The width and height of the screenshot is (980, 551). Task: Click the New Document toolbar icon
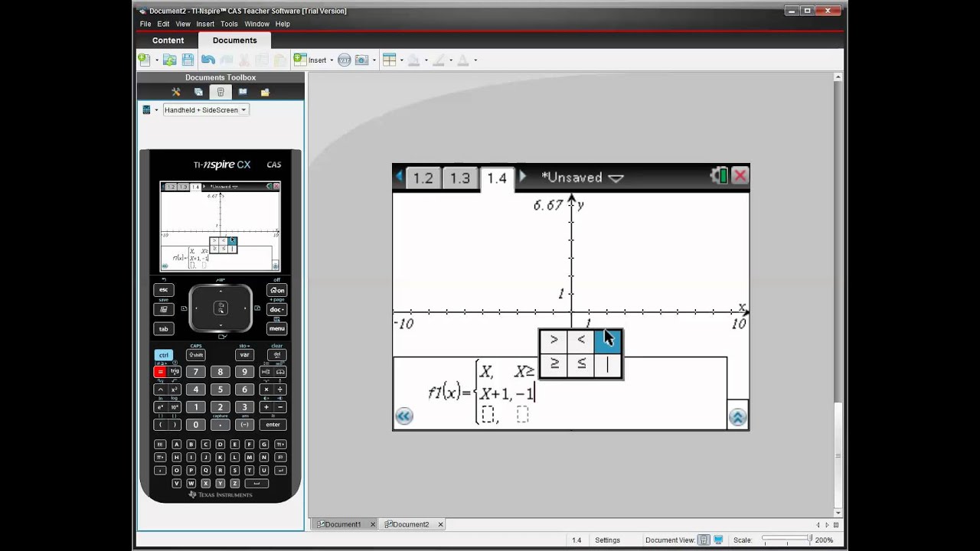click(x=144, y=60)
